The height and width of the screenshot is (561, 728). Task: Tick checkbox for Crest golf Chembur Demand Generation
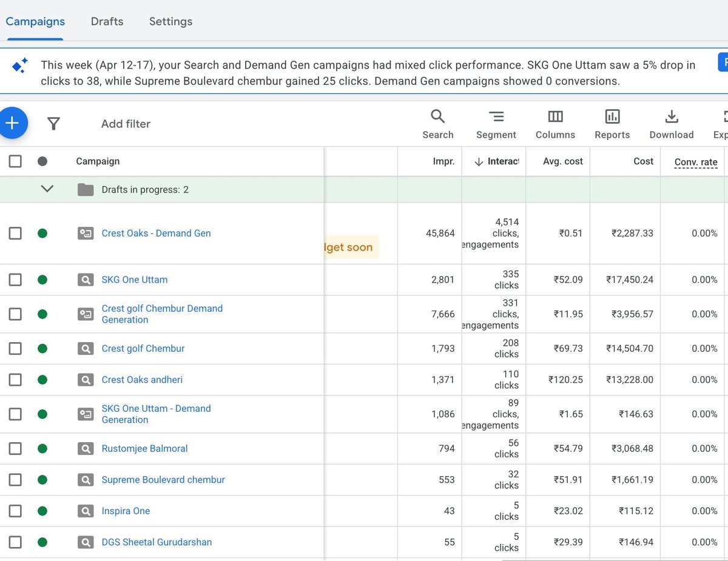(15, 314)
